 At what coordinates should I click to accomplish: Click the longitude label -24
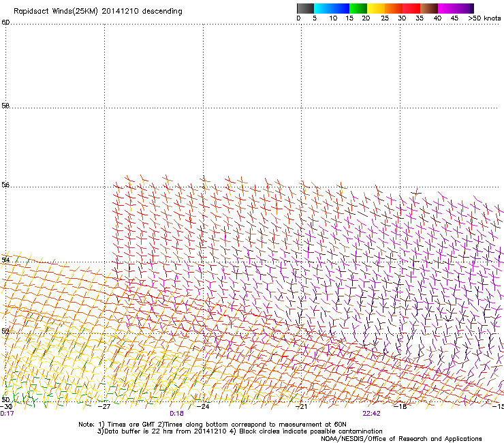(202, 406)
